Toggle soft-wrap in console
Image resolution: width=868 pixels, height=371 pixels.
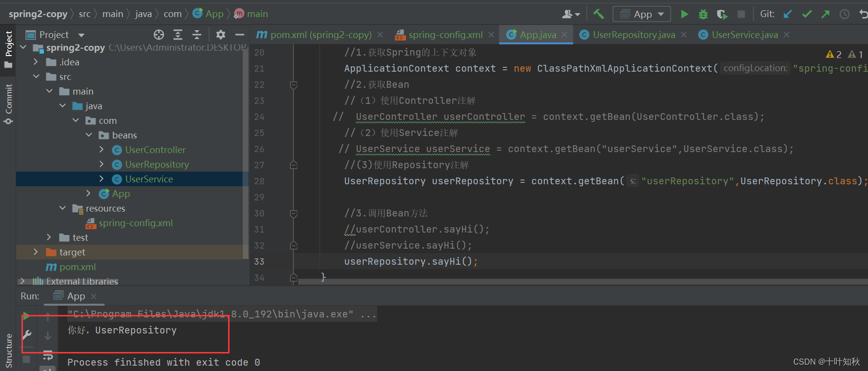click(48, 355)
